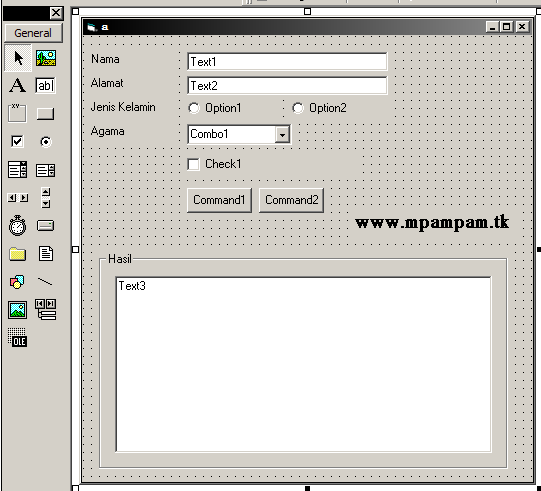Select the FileListBox tool
This screenshot has width=541, height=491.
[46, 254]
